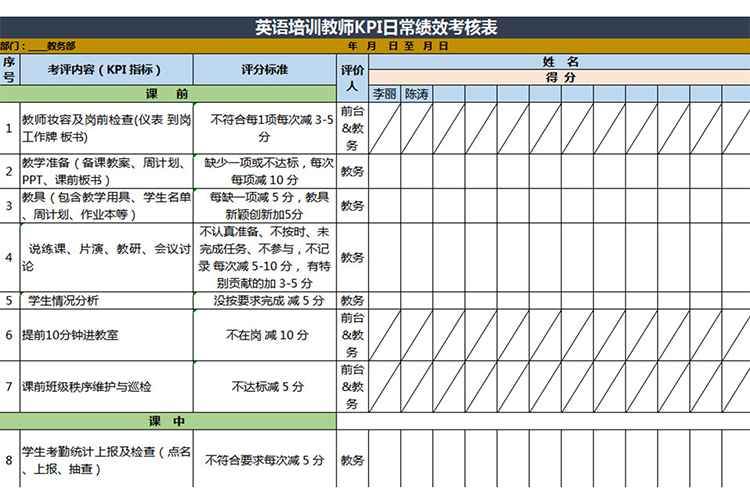
Task: Select the 教师妆容及岗前检查 cell
Action: click(105, 128)
